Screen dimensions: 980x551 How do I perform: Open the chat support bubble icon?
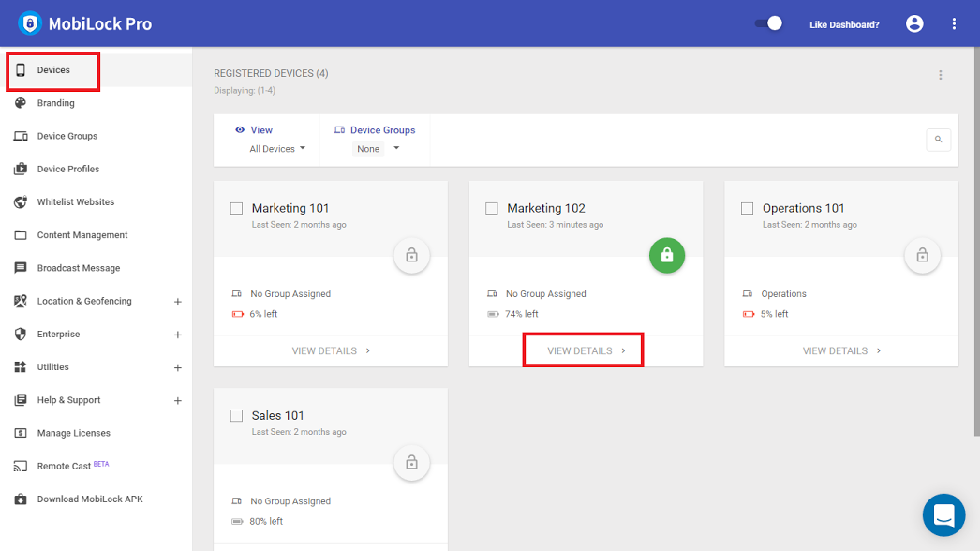pyautogui.click(x=943, y=515)
